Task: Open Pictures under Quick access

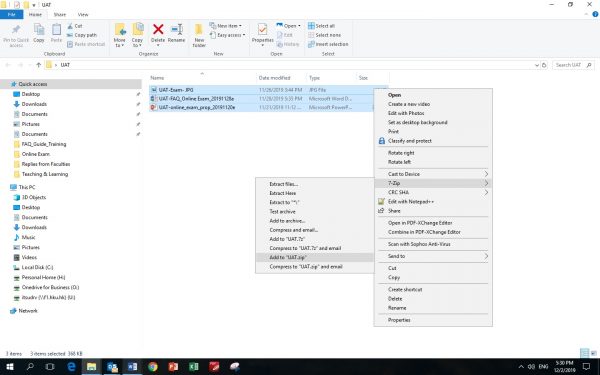Action: coord(31,124)
